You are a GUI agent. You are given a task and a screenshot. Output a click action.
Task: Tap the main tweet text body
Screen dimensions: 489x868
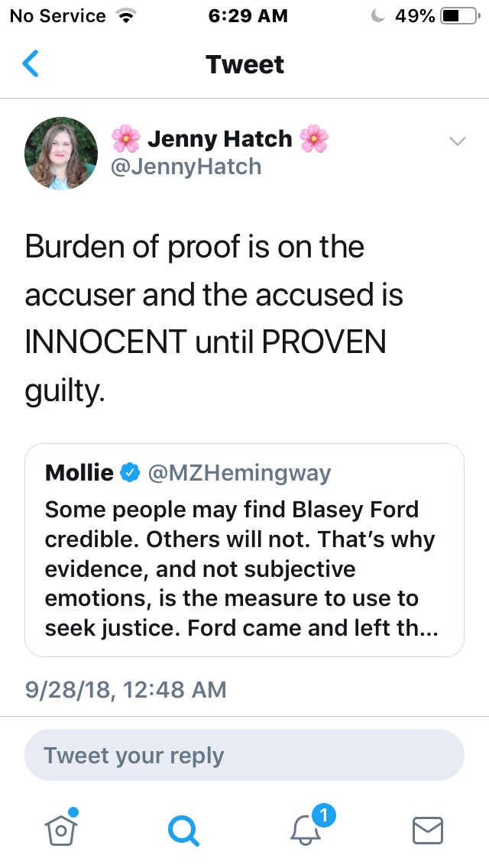(214, 320)
